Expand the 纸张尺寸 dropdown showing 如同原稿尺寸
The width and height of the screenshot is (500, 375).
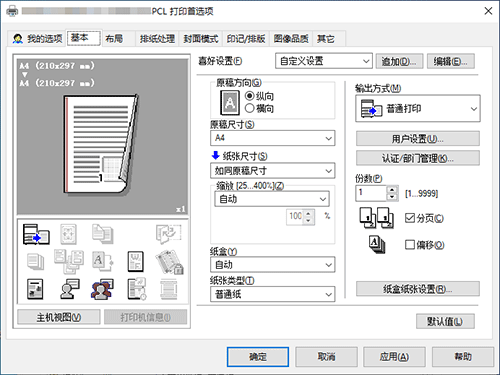272,171
